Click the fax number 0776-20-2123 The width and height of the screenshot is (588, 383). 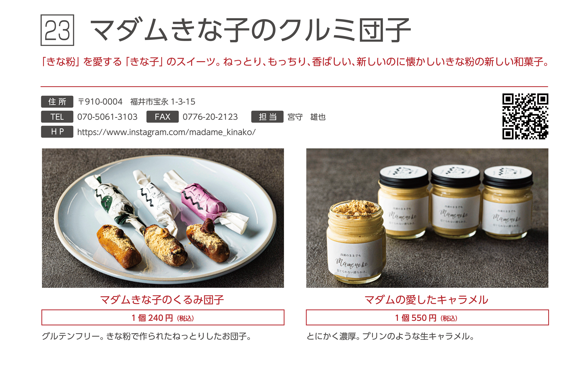click(x=210, y=117)
